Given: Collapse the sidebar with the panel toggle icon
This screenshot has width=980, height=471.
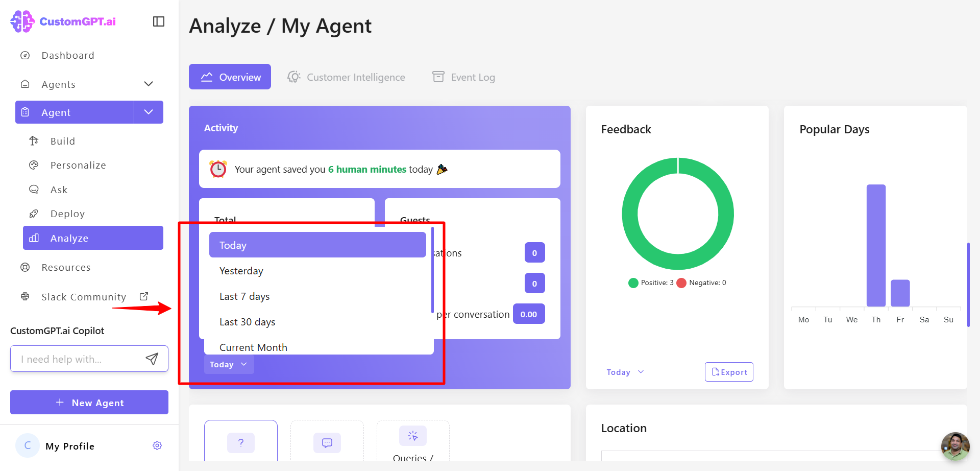Looking at the screenshot, I should tap(159, 21).
